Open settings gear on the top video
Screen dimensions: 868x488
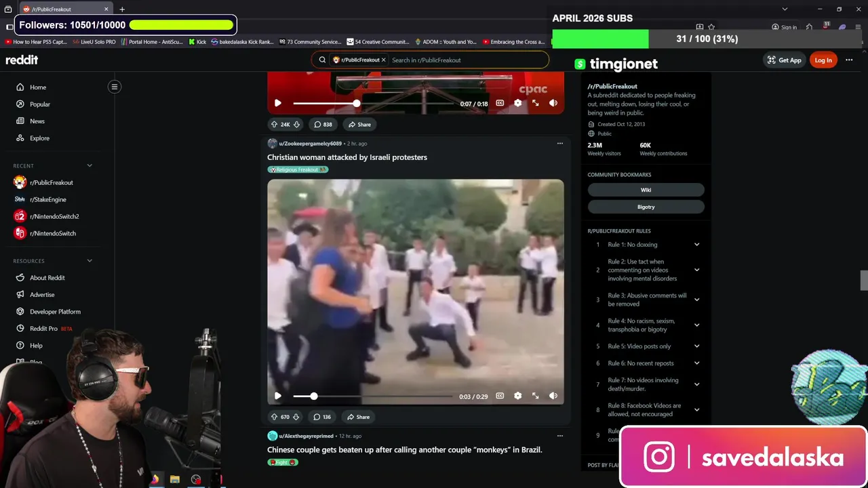[x=517, y=103]
